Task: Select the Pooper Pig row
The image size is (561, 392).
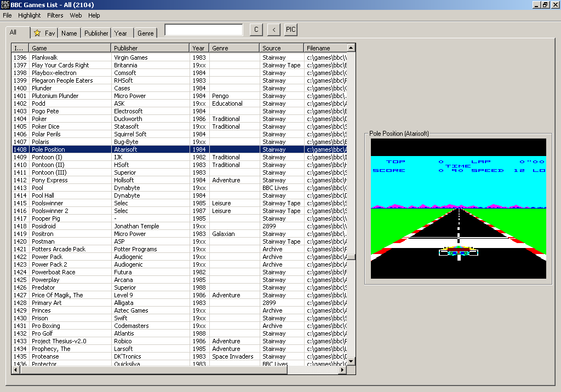Action: [x=179, y=218]
